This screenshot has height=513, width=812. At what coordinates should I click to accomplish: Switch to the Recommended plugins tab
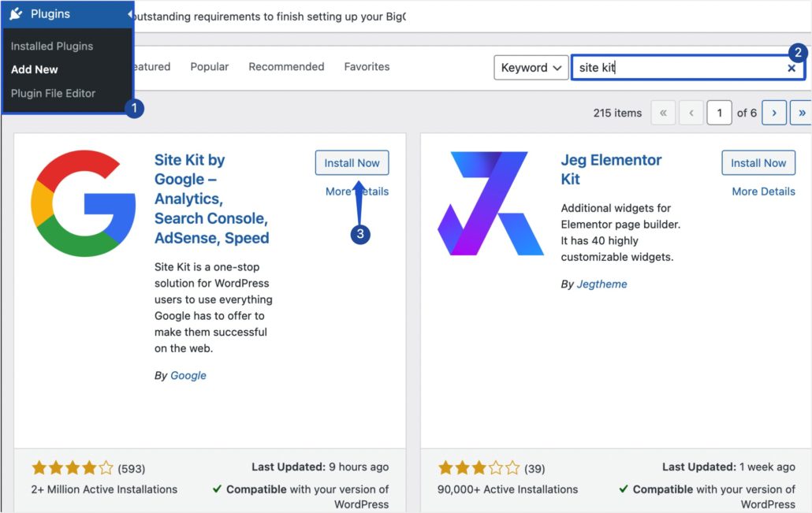(286, 67)
